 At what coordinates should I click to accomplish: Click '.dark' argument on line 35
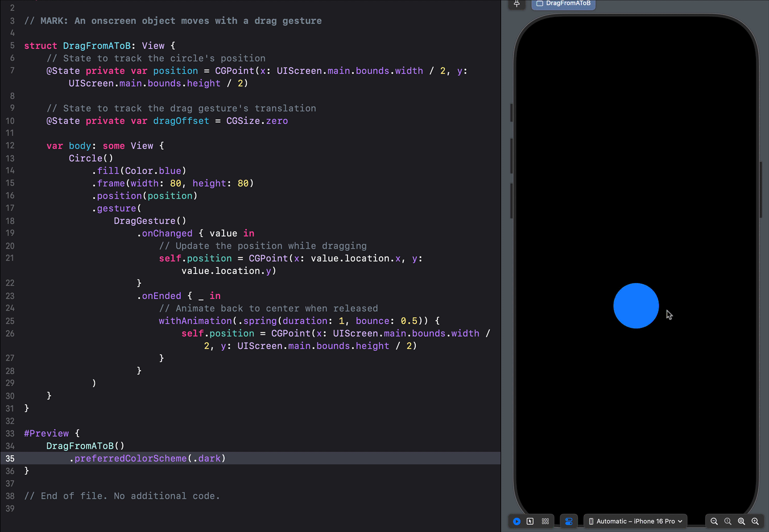pyautogui.click(x=206, y=459)
